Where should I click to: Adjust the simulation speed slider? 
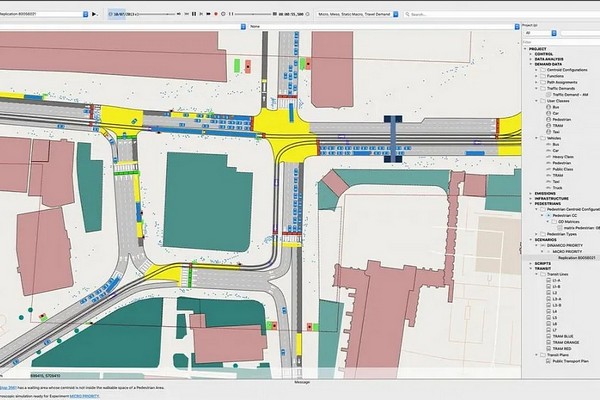pos(254,14)
